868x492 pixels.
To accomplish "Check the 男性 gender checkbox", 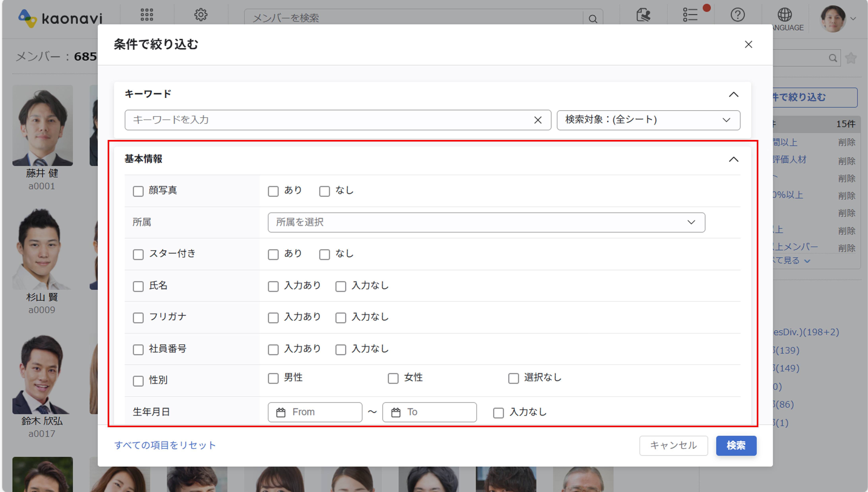I will point(273,378).
